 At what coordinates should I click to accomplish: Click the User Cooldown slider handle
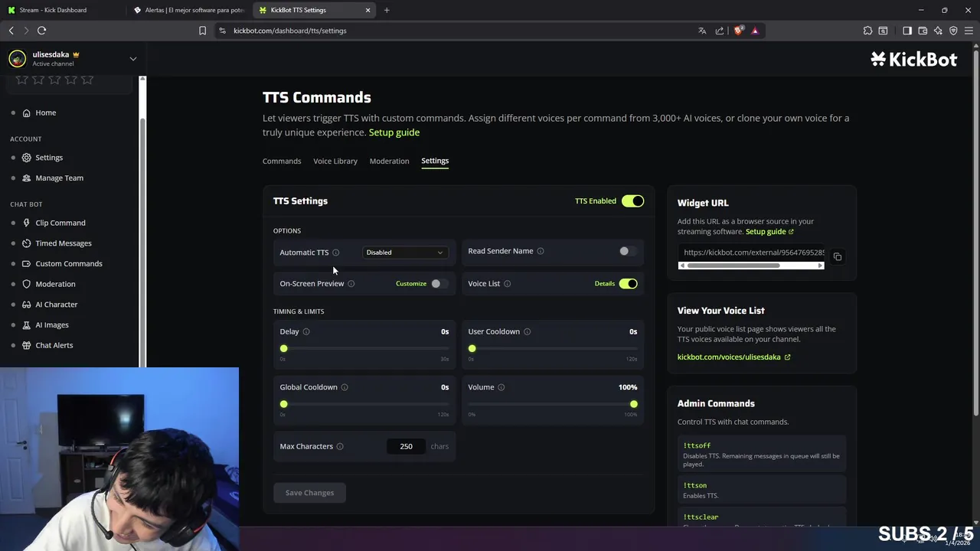pos(472,349)
